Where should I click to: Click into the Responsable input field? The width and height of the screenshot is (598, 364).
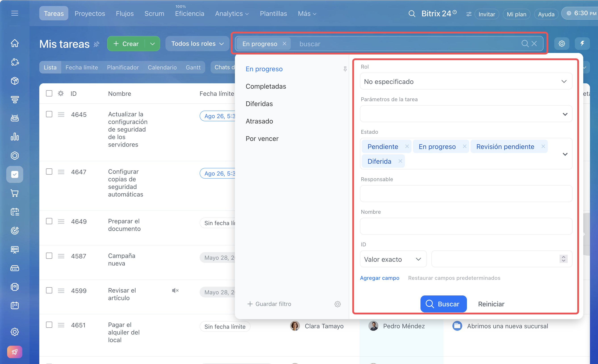click(x=466, y=194)
